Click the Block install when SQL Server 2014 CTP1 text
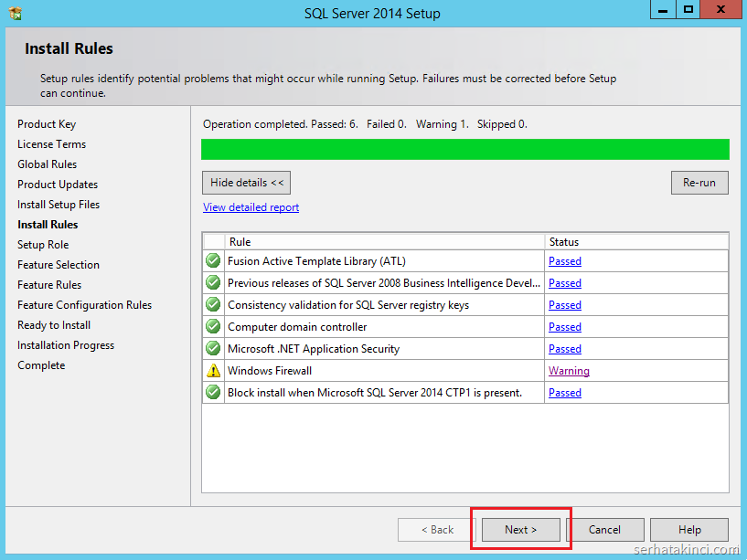The image size is (747, 560). pyautogui.click(x=375, y=393)
